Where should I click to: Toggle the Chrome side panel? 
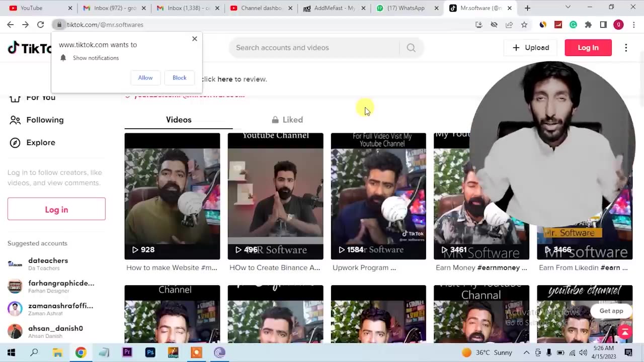click(603, 25)
